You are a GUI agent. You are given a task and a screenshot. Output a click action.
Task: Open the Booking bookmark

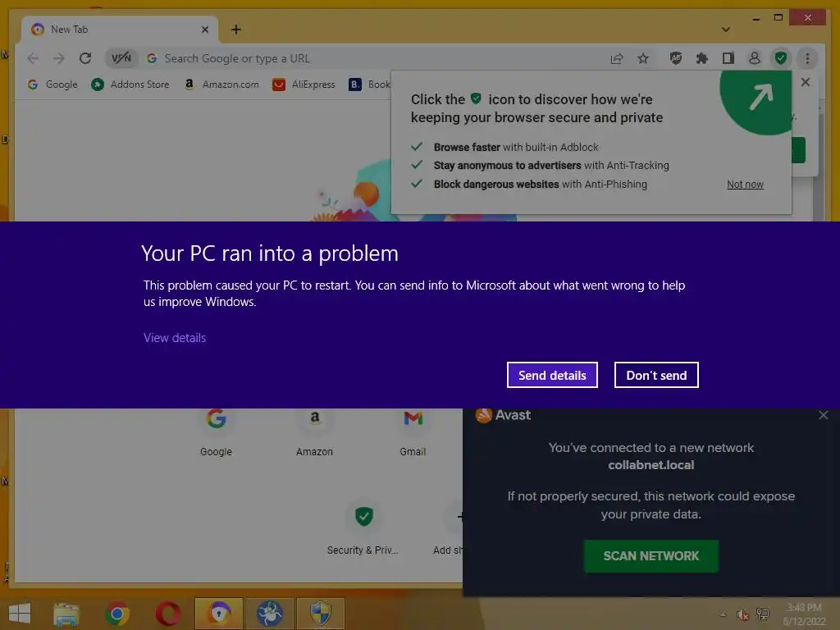(x=370, y=84)
